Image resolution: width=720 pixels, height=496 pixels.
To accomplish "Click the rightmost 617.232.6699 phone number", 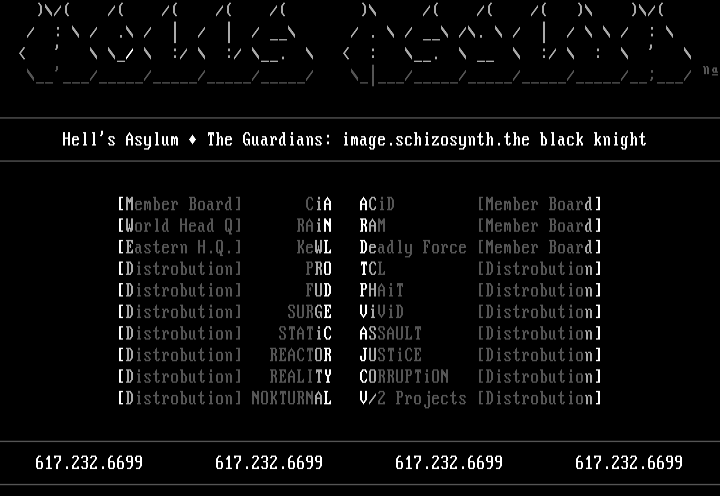I will tap(629, 463).
